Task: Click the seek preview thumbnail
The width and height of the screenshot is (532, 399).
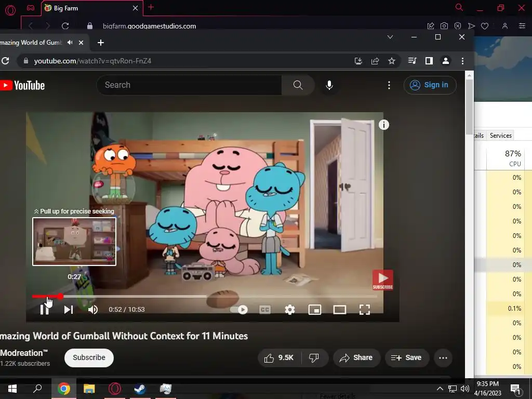Action: click(74, 241)
